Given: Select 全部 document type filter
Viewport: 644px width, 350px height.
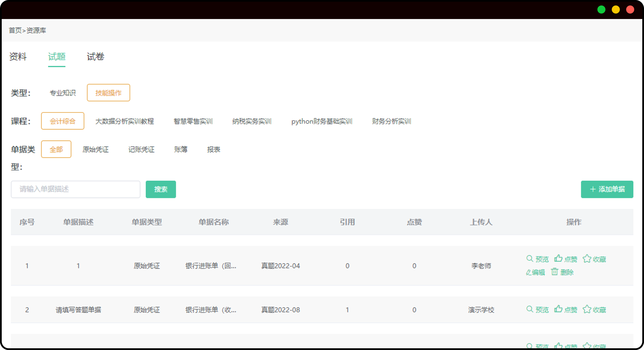Looking at the screenshot, I should coord(56,149).
